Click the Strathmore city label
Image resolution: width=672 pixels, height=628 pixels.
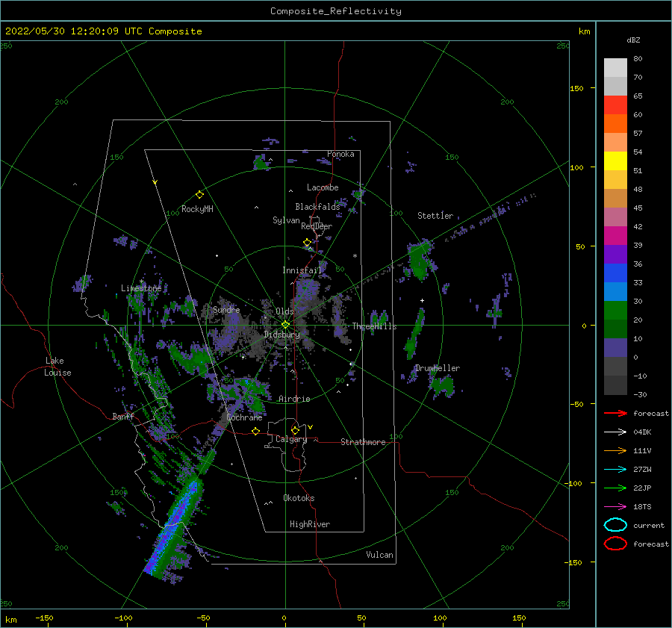(x=363, y=442)
